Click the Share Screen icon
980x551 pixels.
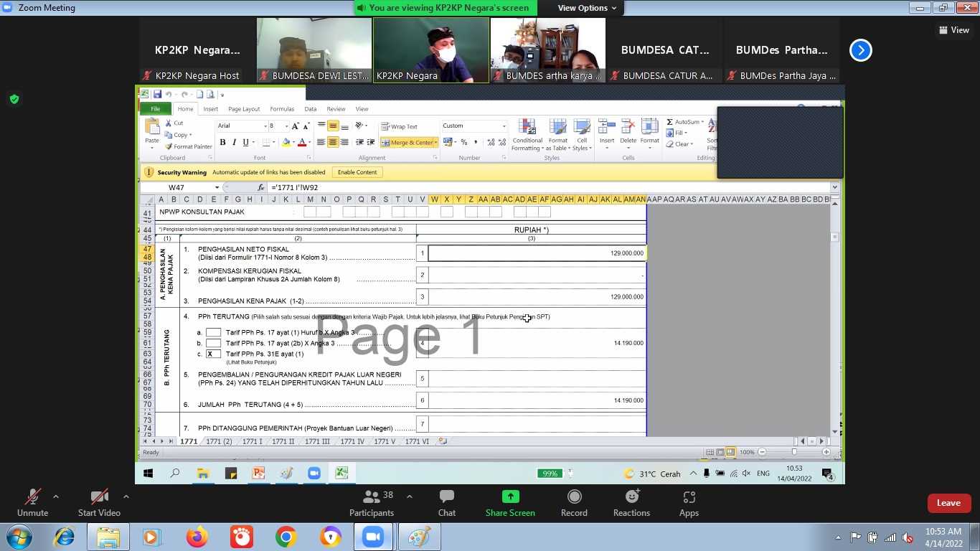point(510,496)
